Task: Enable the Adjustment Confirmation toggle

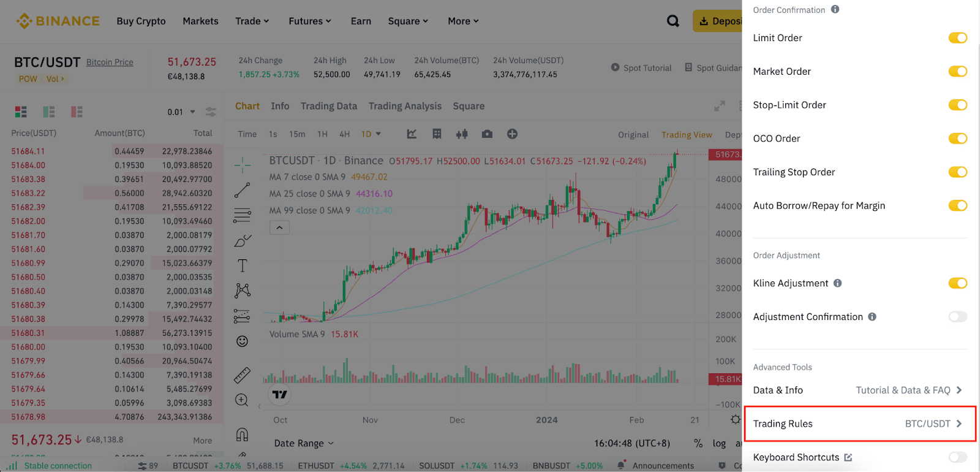Action: point(957,317)
